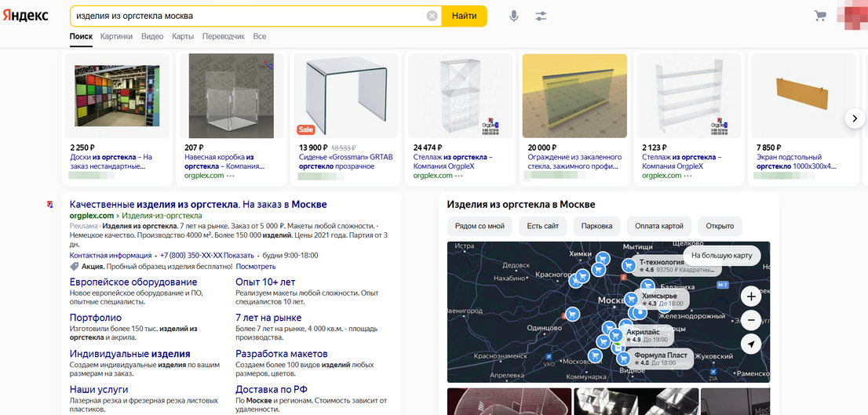
Task: Open the Химсырье map label
Action: pos(662,300)
